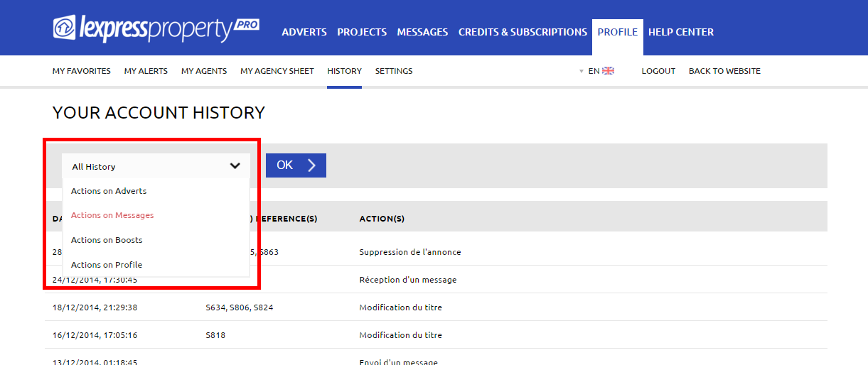Click the UK flag language icon
The width and height of the screenshot is (868, 365).
[608, 71]
